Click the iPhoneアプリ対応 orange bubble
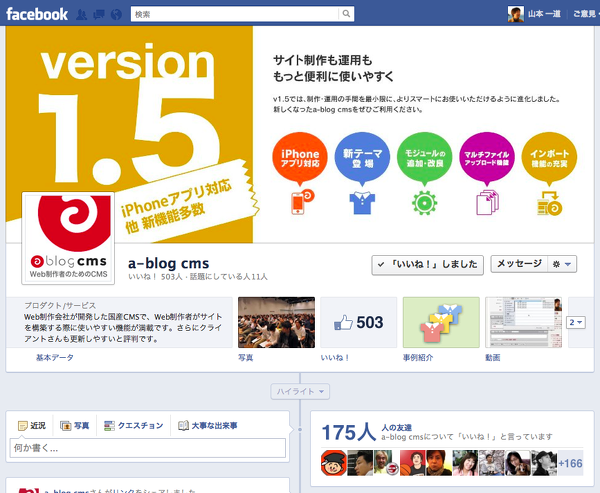Image resolution: width=600 pixels, height=493 pixels. point(300,158)
